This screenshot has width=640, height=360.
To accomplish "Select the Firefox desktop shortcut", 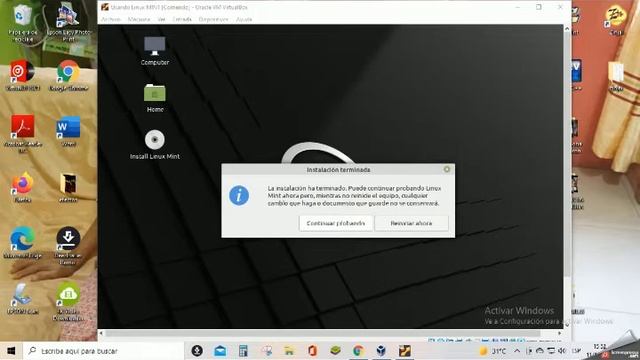I will point(22,188).
